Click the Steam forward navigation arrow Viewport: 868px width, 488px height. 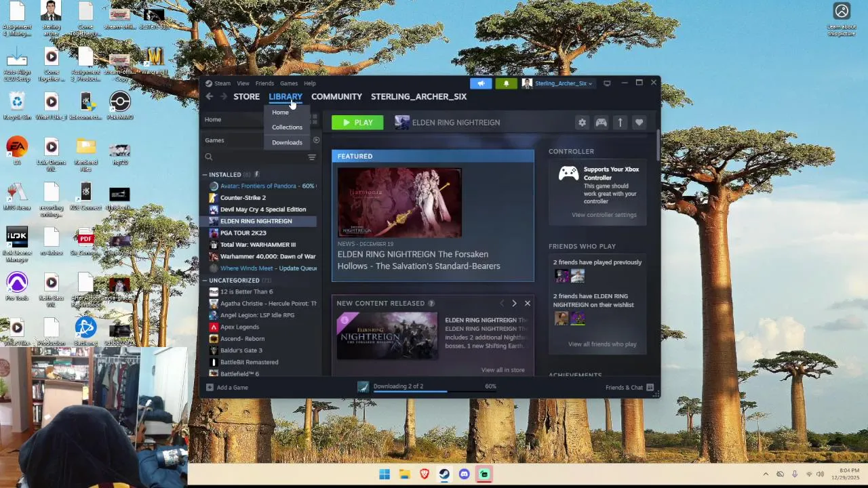(x=223, y=97)
